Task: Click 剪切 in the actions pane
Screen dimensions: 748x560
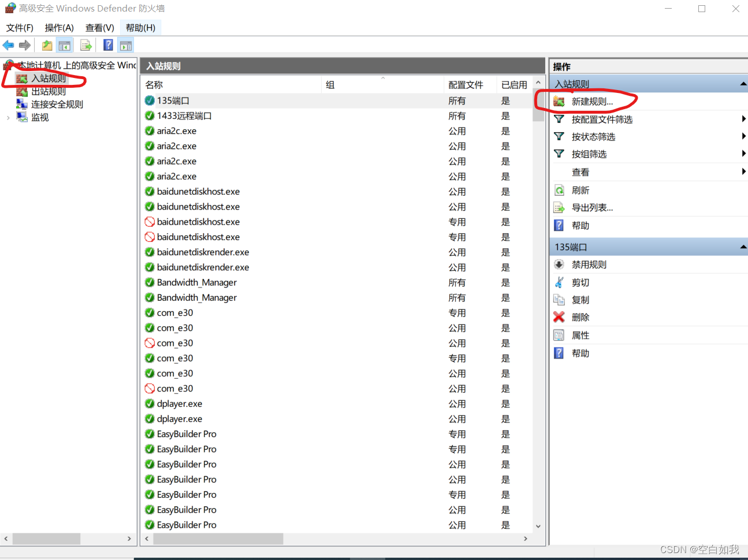Action: (x=580, y=283)
